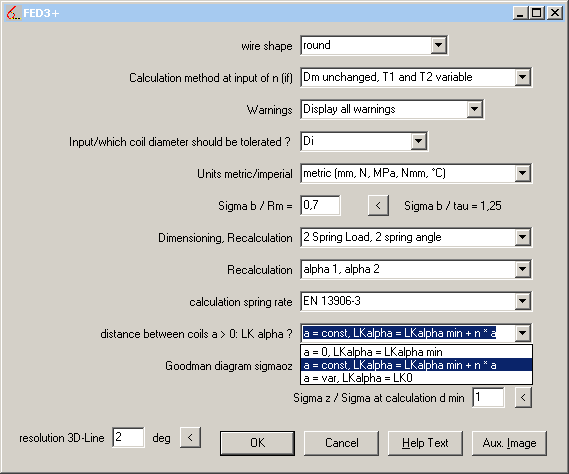Expand the Calculation method at input of n dropdown
Image resolution: width=569 pixels, height=474 pixels.
tap(523, 77)
